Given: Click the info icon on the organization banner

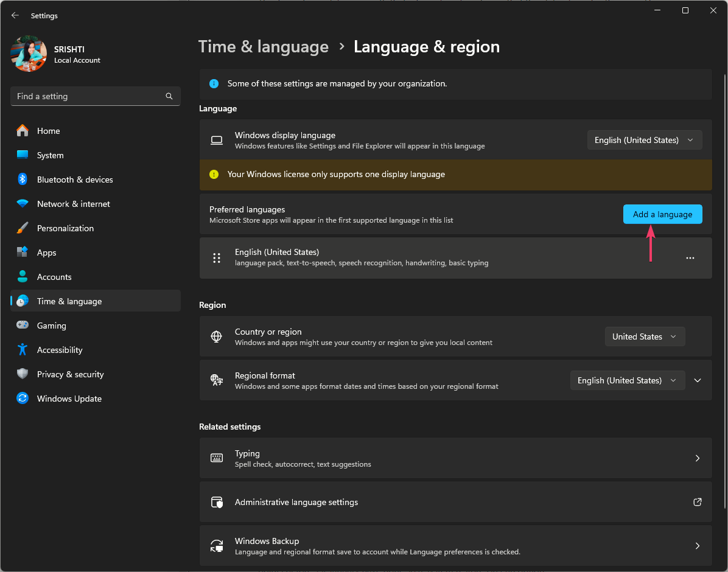Looking at the screenshot, I should (214, 83).
